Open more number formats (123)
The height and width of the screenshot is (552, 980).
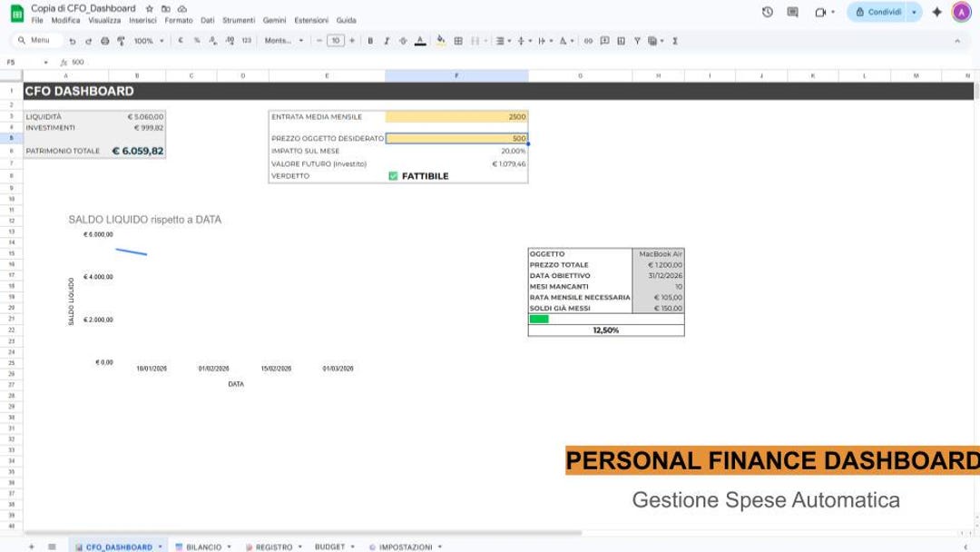tap(246, 41)
